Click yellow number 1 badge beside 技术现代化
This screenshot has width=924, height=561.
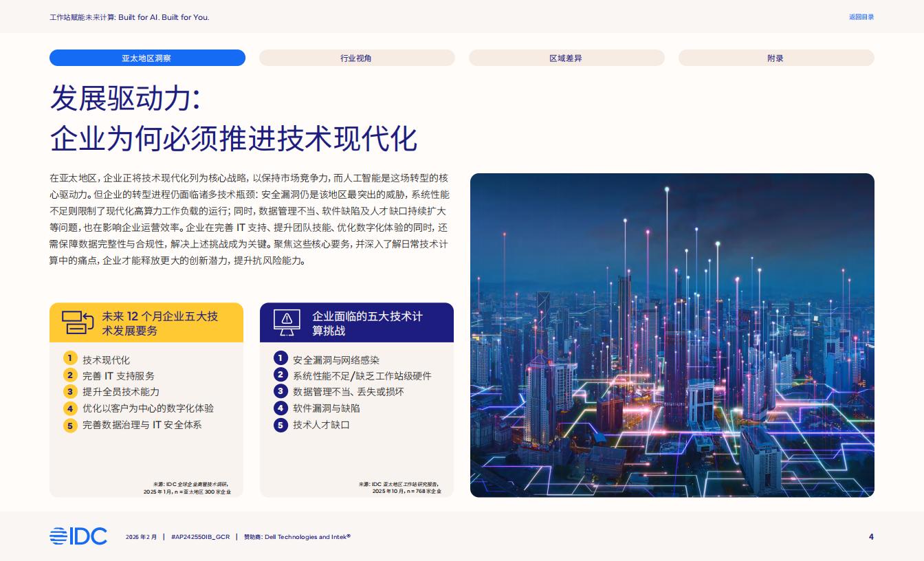click(69, 358)
